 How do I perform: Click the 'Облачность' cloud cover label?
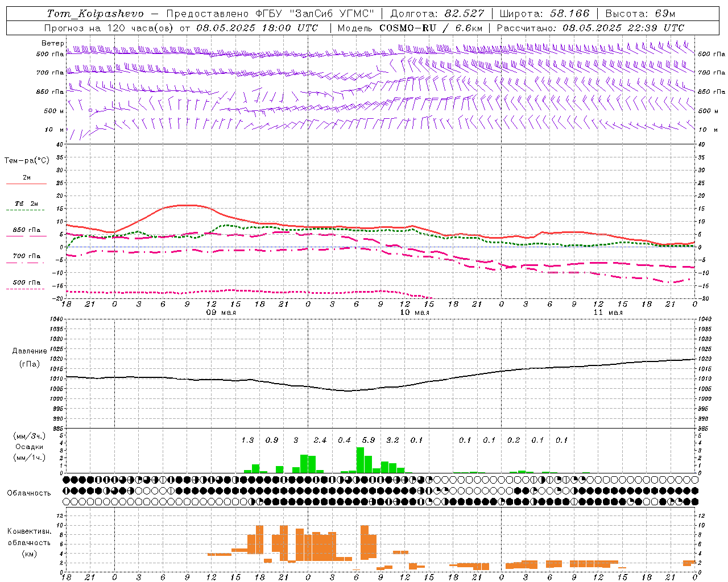tap(29, 493)
